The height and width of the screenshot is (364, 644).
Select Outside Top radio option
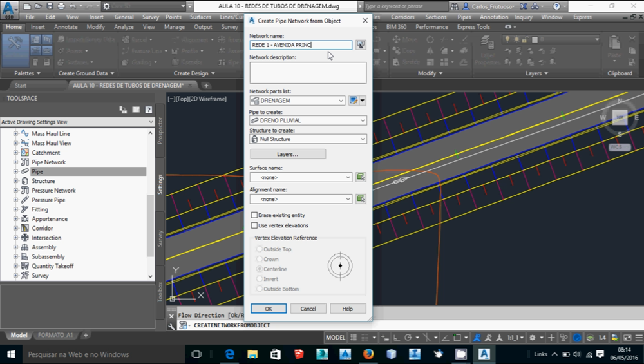click(x=259, y=249)
